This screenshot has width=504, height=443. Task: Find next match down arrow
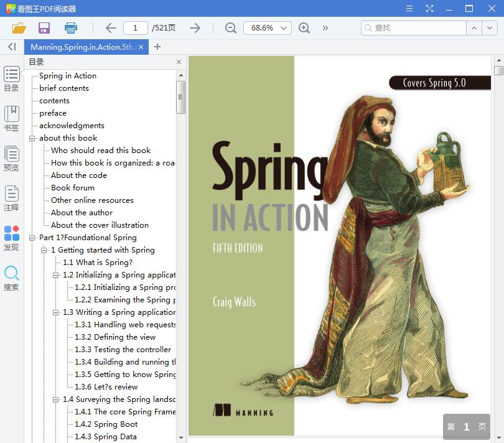tap(489, 28)
